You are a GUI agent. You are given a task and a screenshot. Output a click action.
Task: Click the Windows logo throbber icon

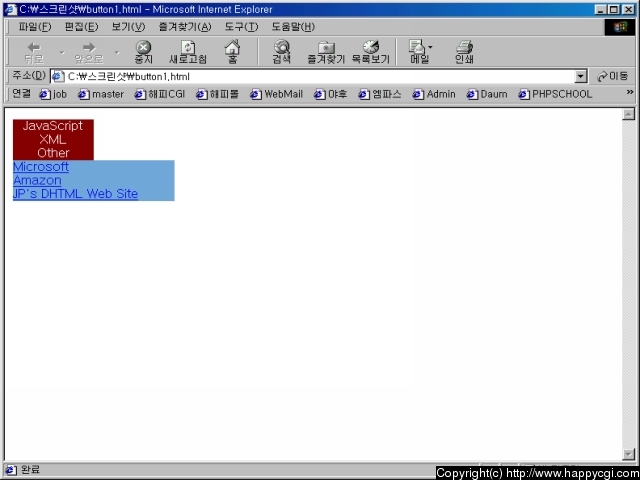click(620, 27)
